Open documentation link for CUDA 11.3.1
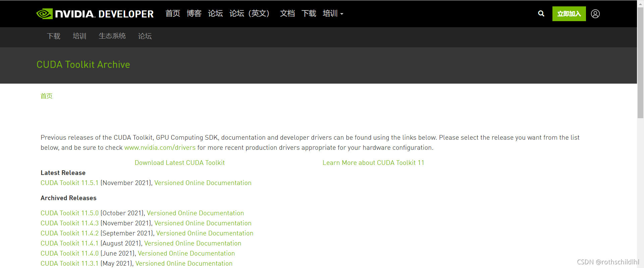The height and width of the screenshot is (268, 644). click(x=184, y=264)
